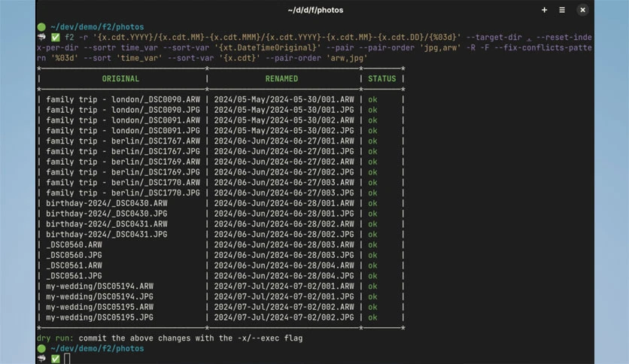Select 'family trip - london/_DSC0091.JPG' entry
The image size is (629, 364).
(x=123, y=131)
